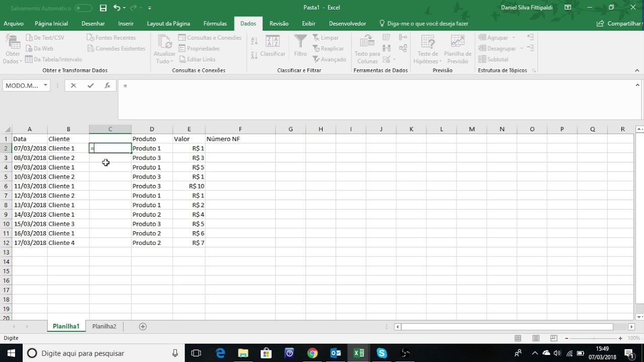Open ribbon display options button

[568, 8]
